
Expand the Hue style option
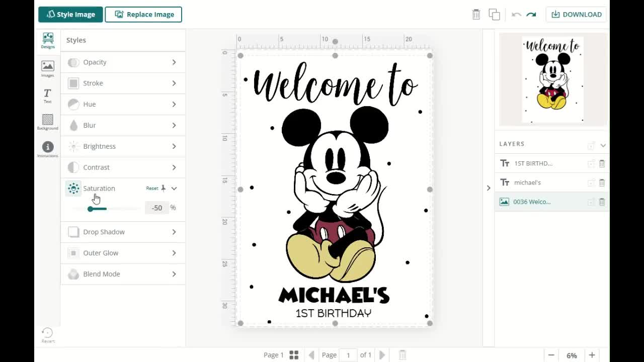point(123,105)
